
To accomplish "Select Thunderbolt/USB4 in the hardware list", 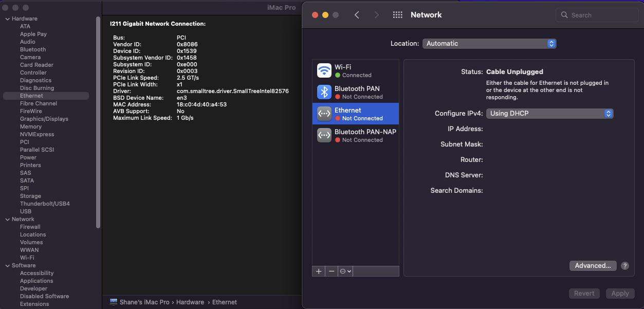I will 45,204.
